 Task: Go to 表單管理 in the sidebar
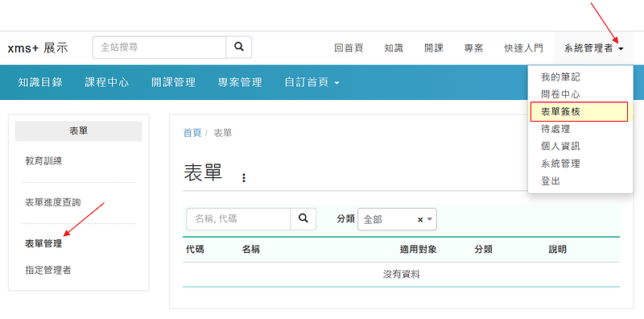coord(43,243)
